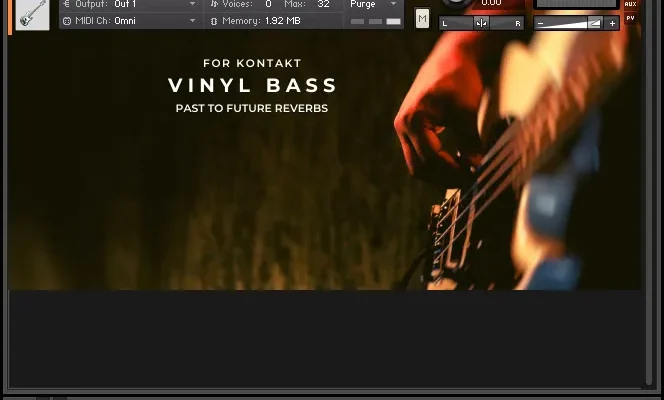
Task: Click the VINYL BASS title text
Action: (x=252, y=86)
